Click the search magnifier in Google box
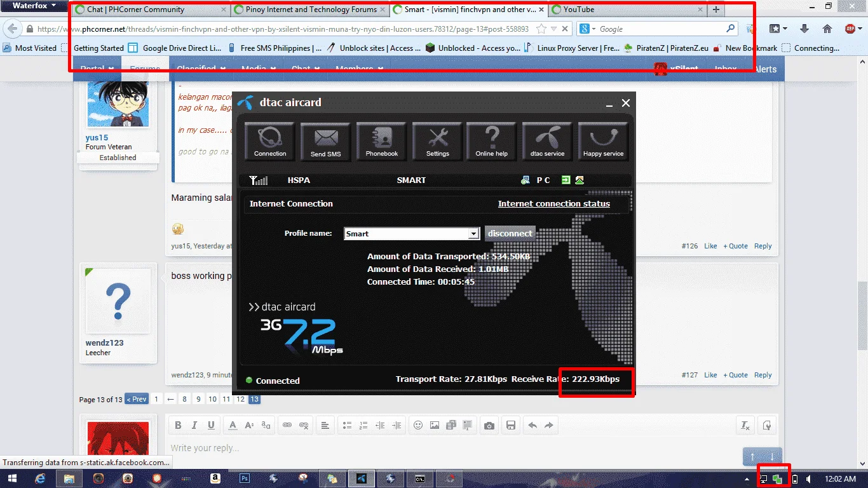This screenshot has height=488, width=868. coord(731,29)
